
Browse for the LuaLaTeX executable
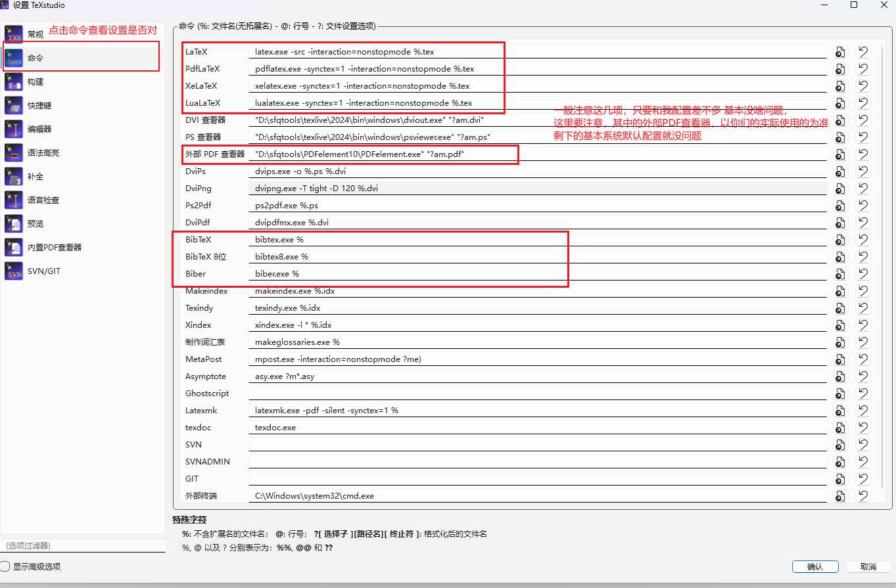click(839, 102)
